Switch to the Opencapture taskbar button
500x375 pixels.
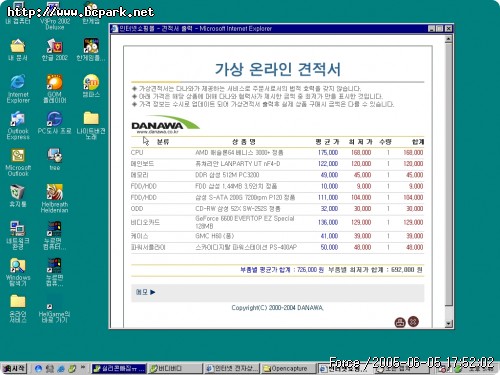[x=288, y=368]
